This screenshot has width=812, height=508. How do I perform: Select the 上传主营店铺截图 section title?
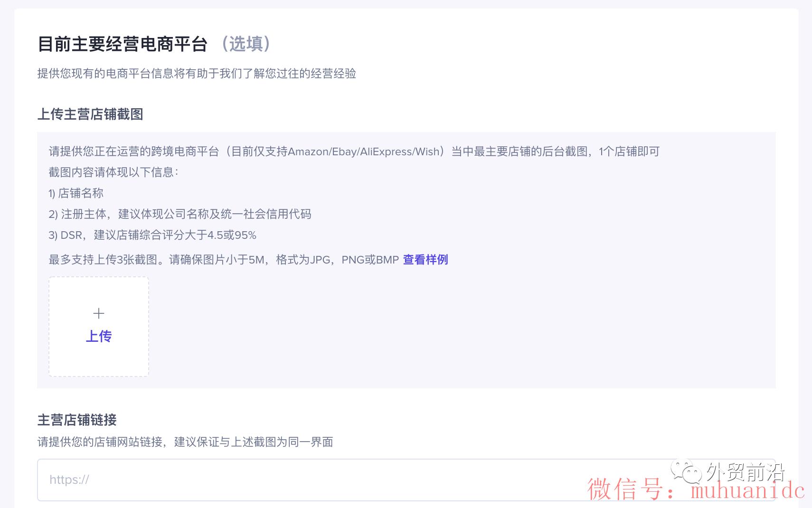(90, 114)
